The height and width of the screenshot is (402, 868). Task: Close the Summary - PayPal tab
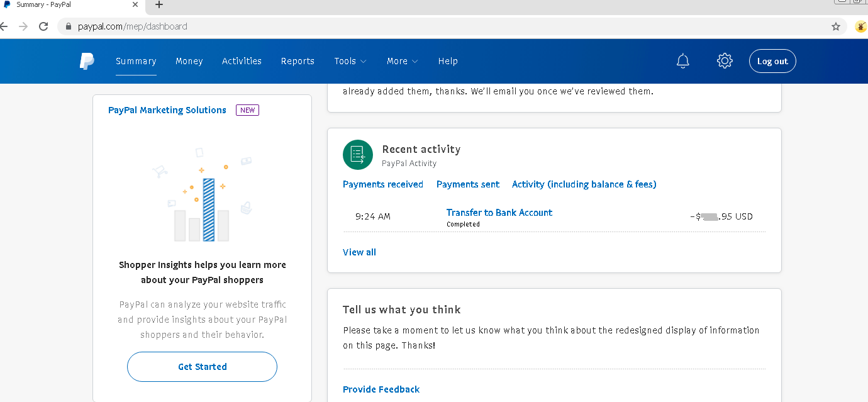135,4
